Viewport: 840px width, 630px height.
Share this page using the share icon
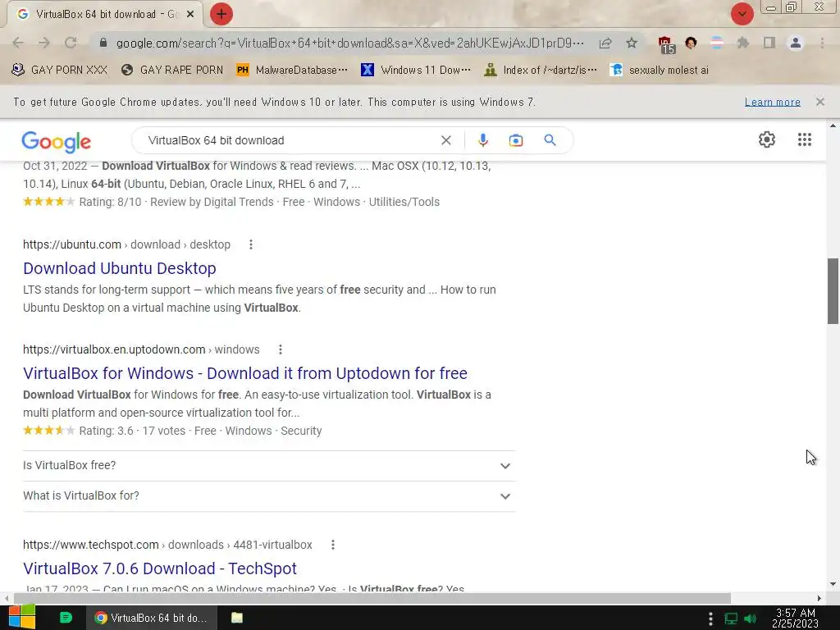[x=605, y=43]
